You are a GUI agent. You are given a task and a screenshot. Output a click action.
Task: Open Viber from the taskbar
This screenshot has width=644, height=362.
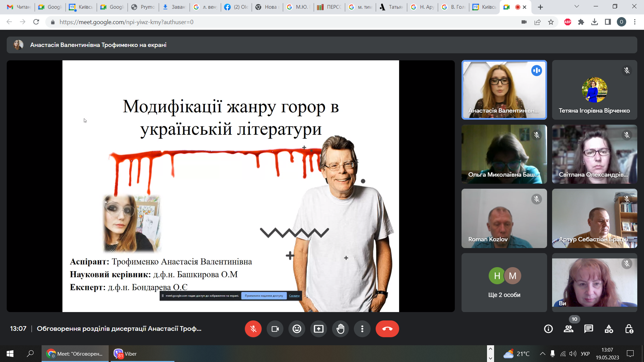tap(126, 354)
